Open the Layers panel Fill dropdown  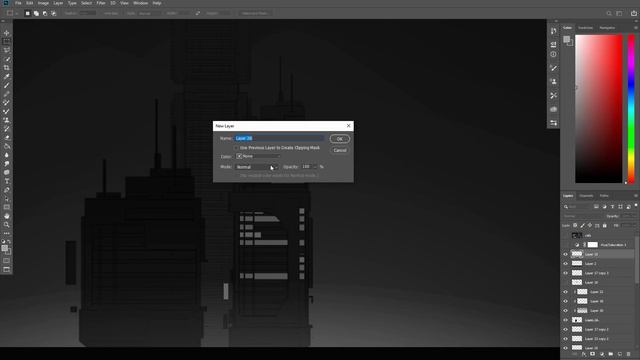pos(629,225)
